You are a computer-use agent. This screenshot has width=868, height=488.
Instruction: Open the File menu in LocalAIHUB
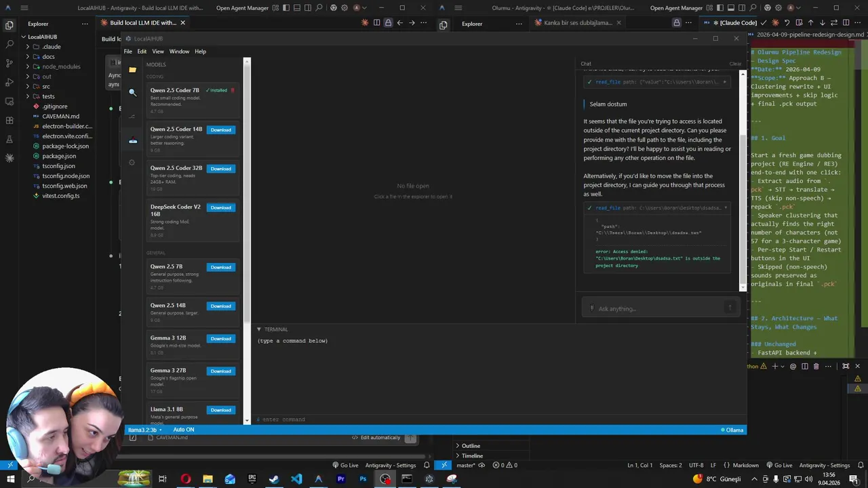point(127,52)
